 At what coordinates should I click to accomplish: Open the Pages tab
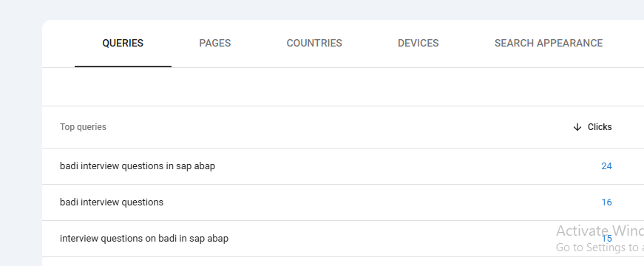coord(215,43)
